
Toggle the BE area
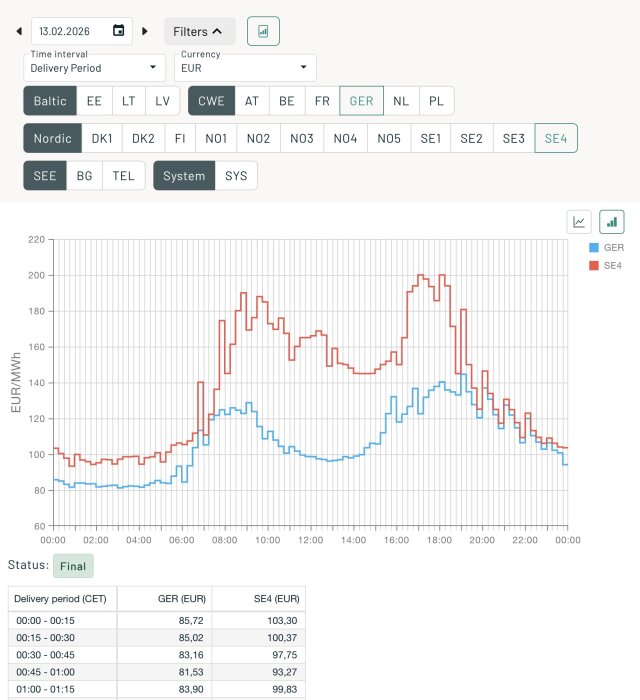287,101
